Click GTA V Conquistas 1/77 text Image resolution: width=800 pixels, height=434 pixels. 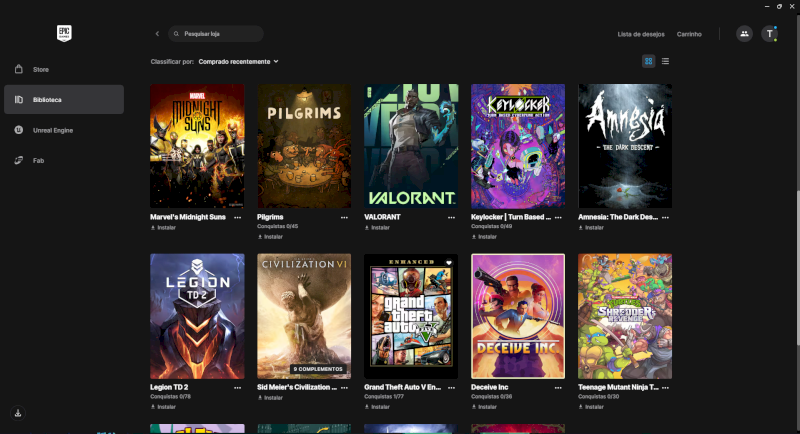click(384, 397)
